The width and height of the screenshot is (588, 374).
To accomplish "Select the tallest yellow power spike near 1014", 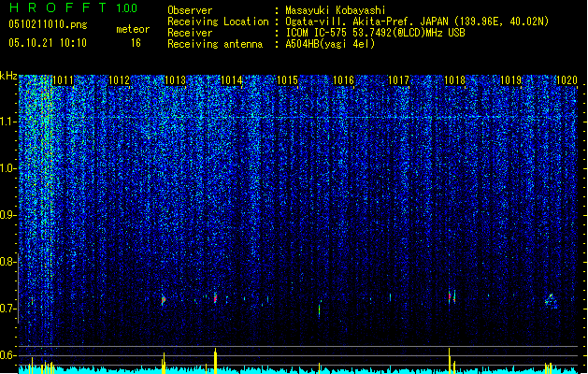I will pyautogui.click(x=215, y=361).
